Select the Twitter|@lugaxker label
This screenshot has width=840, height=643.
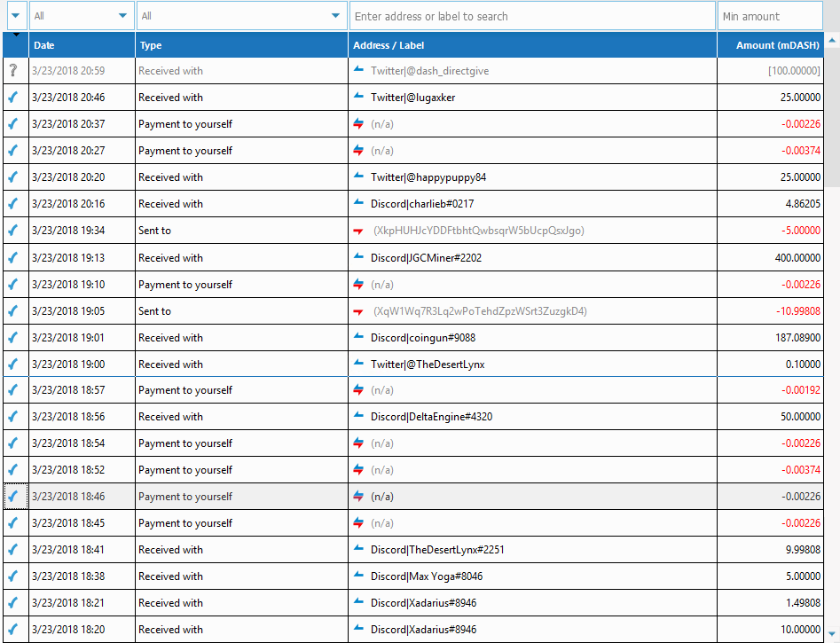pos(413,98)
